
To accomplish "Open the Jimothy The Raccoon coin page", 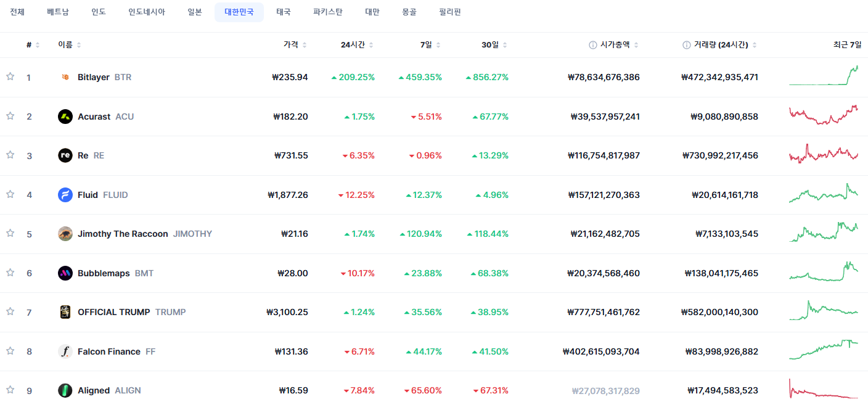I will 145,234.
